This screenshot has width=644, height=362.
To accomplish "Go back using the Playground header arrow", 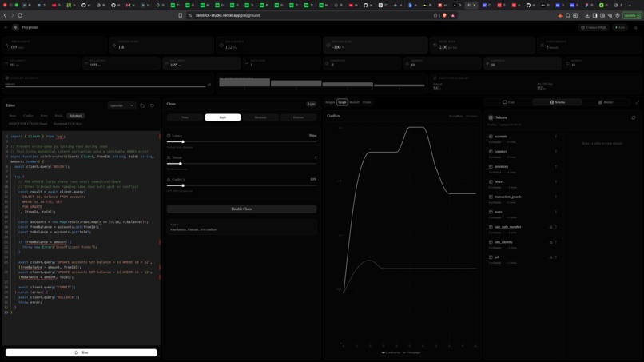I will pos(6,27).
